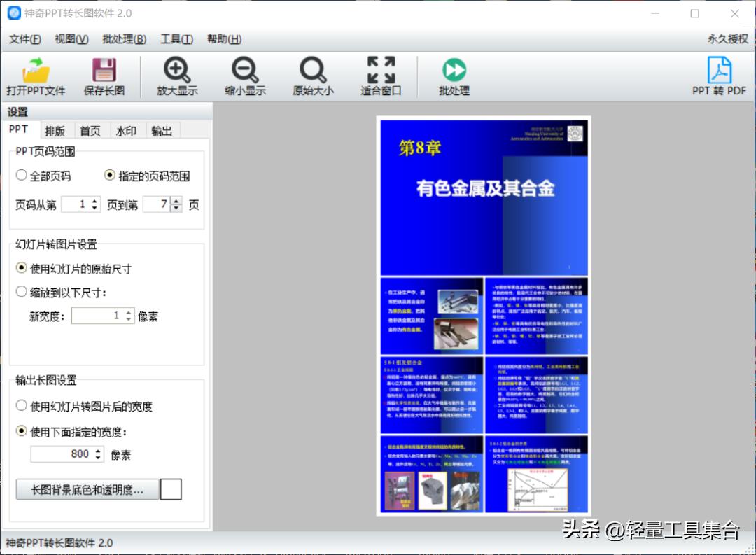
Task: Zoom out using the 缩小显示 icon
Action: click(245, 76)
